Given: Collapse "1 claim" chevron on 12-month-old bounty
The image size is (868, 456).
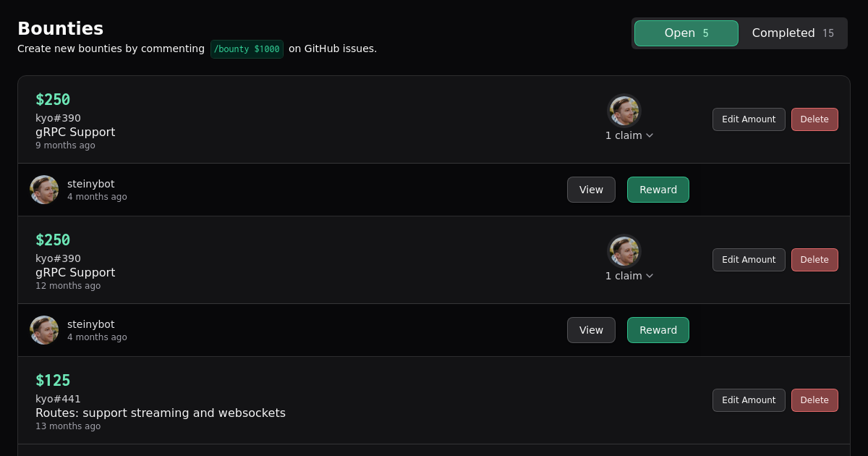Looking at the screenshot, I should pos(650,276).
